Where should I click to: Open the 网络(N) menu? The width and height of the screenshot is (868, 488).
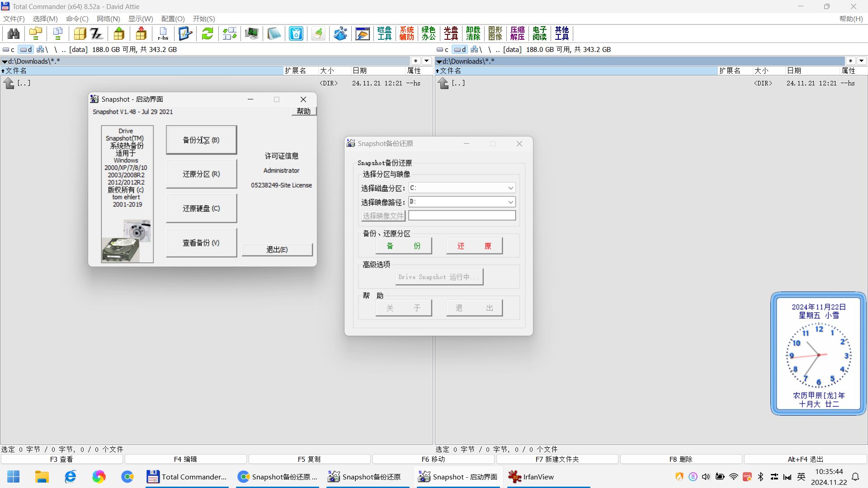coord(108,19)
